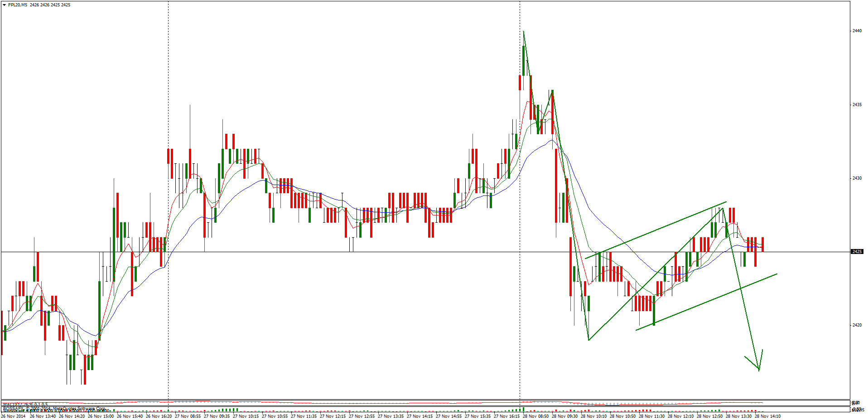Click the OHLC values 2426 2426 2425 2425

click(x=50, y=5)
